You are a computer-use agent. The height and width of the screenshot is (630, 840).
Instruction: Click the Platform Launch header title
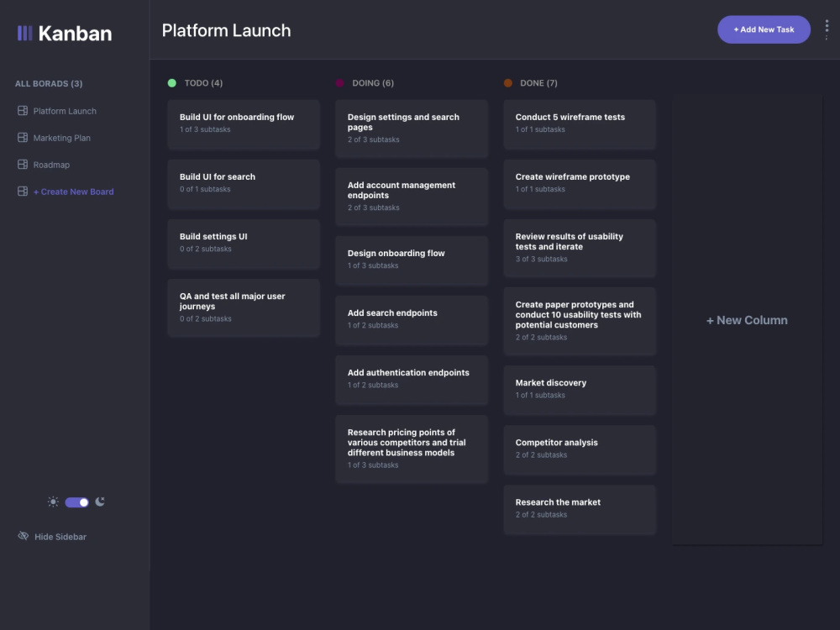226,30
